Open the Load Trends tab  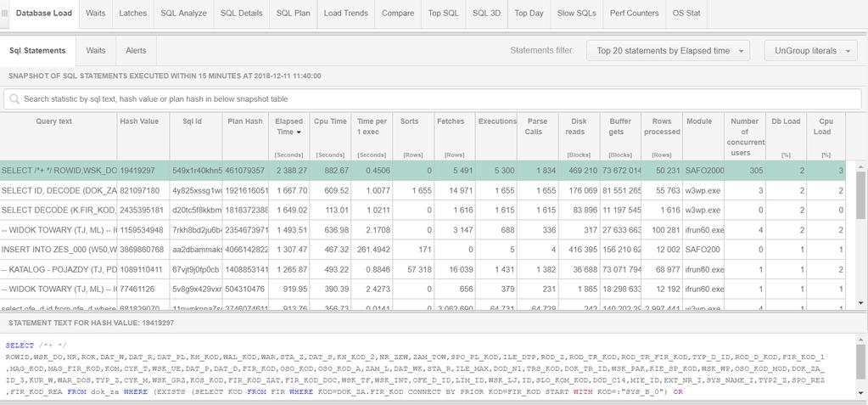(346, 14)
